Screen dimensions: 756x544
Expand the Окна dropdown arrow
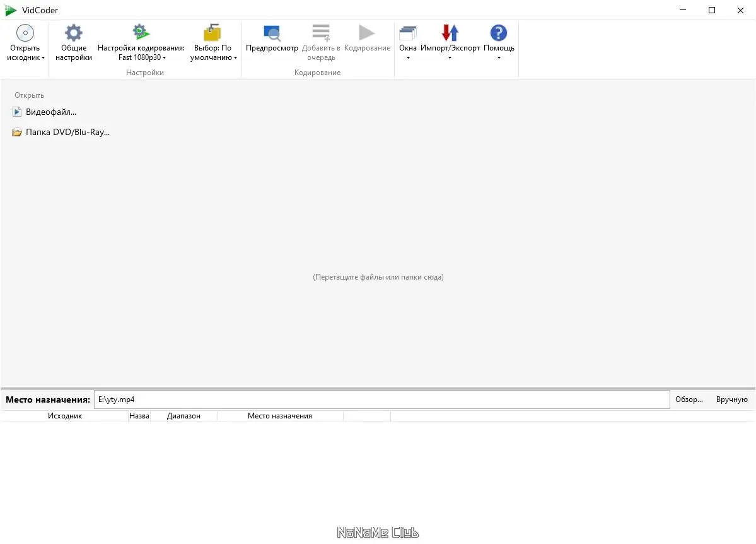408,58
